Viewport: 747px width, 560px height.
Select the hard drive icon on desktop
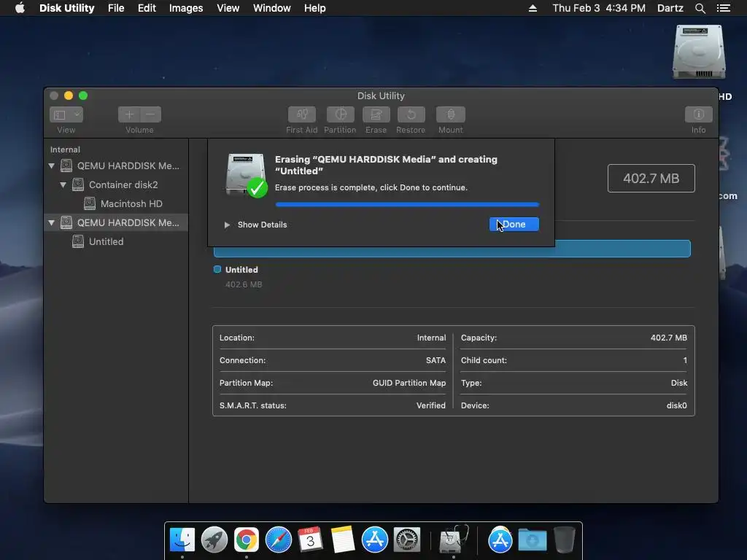coord(698,52)
